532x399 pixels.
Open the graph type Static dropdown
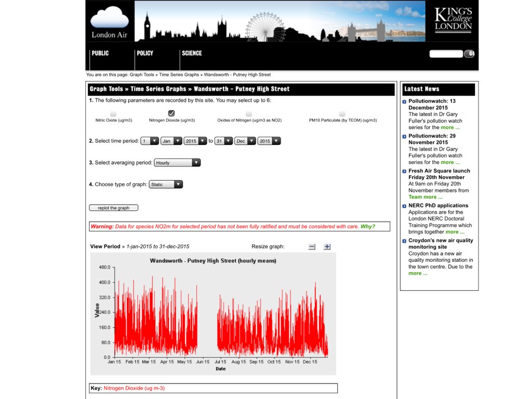166,184
